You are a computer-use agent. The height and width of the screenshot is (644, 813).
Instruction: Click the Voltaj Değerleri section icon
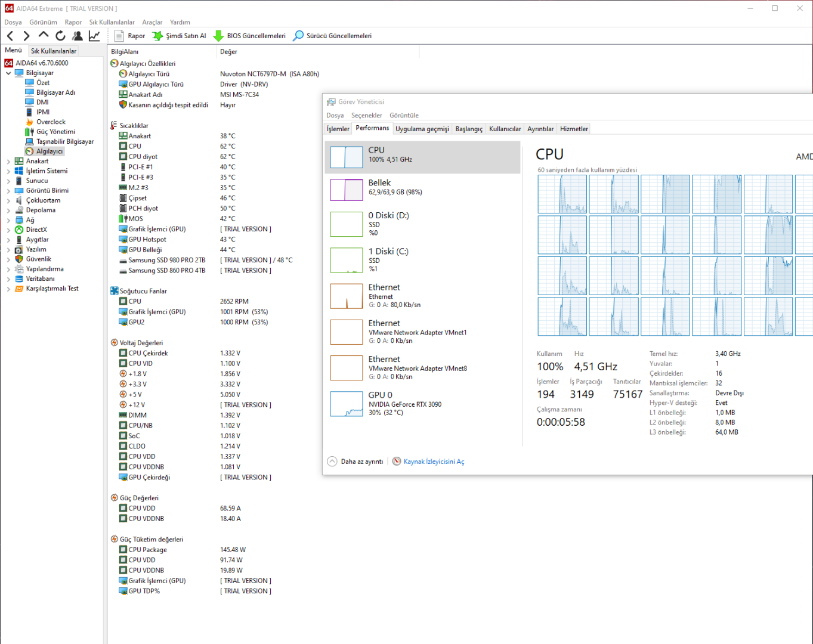(115, 343)
